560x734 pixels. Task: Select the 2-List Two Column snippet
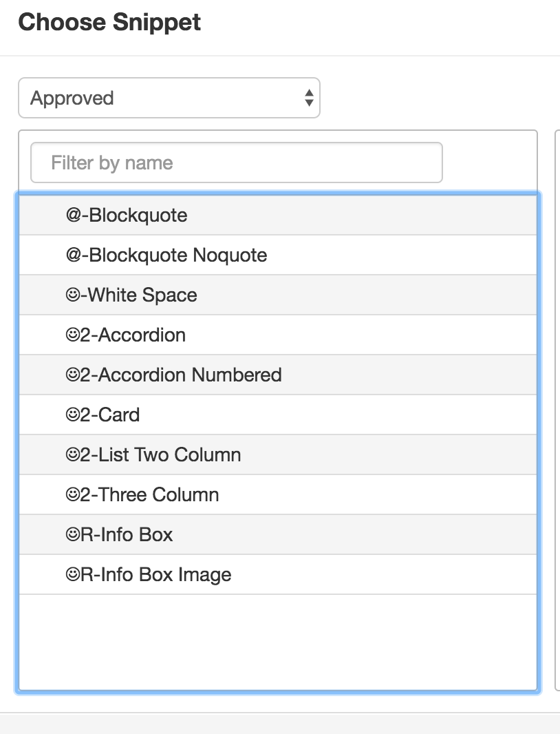(278, 454)
